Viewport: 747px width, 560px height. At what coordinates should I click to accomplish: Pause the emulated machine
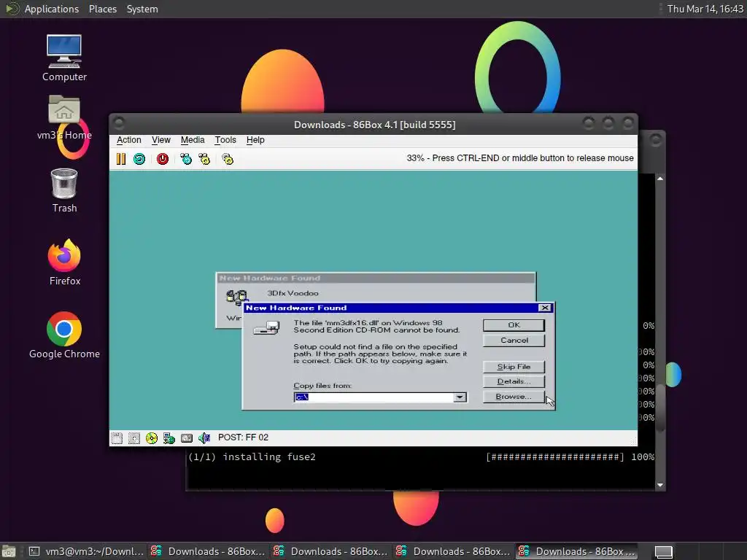(121, 159)
